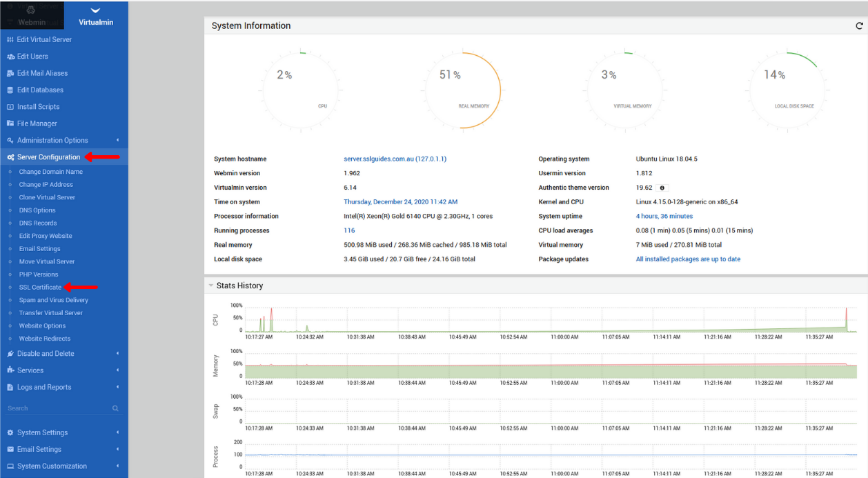Click the search magnifier icon in sidebar

coord(115,408)
